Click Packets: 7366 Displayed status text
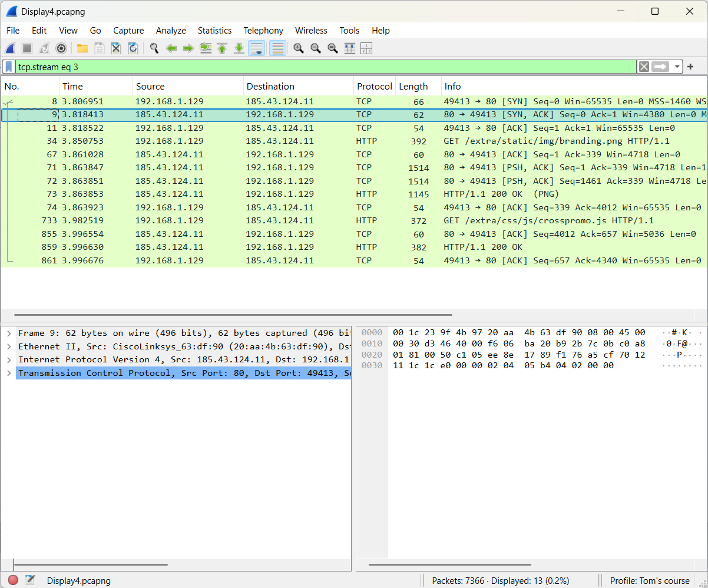The image size is (708, 588). click(501, 581)
